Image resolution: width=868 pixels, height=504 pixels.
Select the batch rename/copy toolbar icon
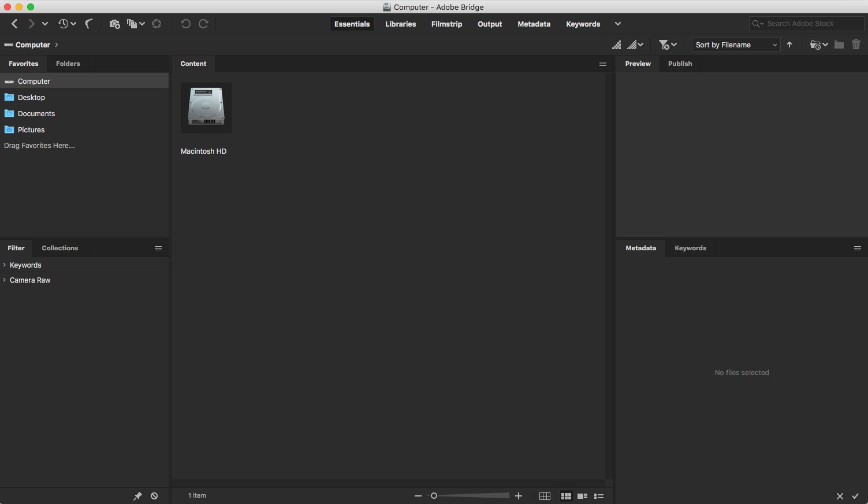(x=133, y=24)
